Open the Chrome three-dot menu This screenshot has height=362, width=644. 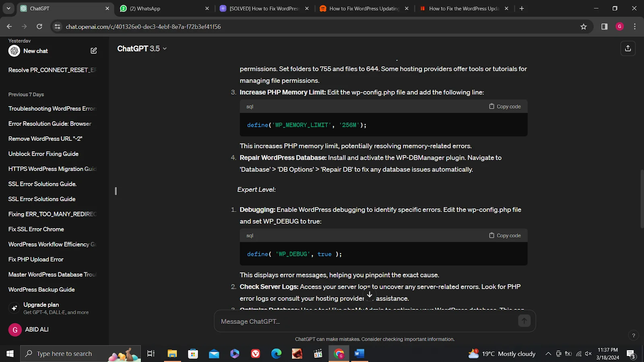point(635,27)
